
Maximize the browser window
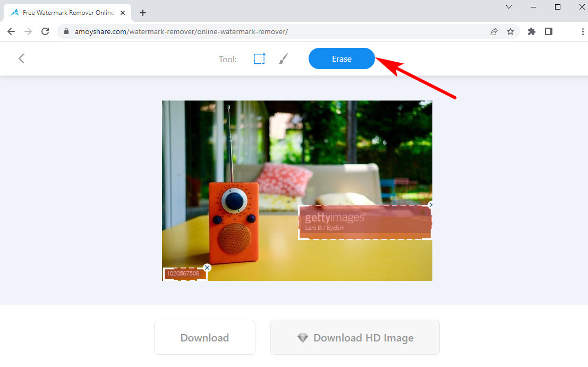pyautogui.click(x=558, y=7)
